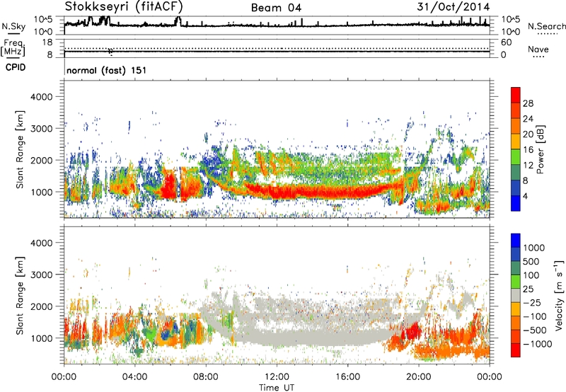Image resolution: width=566 pixels, height=392 pixels.
Task: Click the 'Slant Range [km]' label of power panel
Action: tap(20, 149)
